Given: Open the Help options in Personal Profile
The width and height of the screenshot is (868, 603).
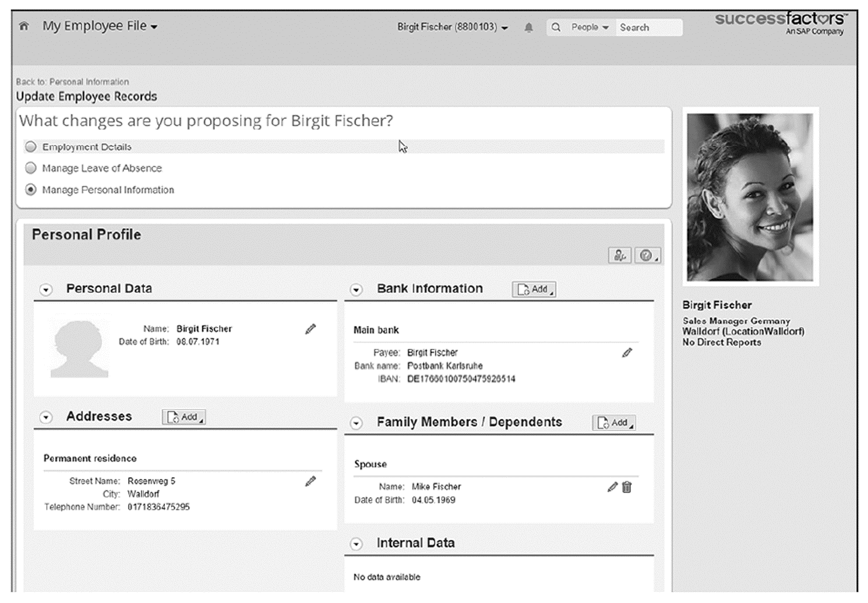Looking at the screenshot, I should (x=647, y=255).
